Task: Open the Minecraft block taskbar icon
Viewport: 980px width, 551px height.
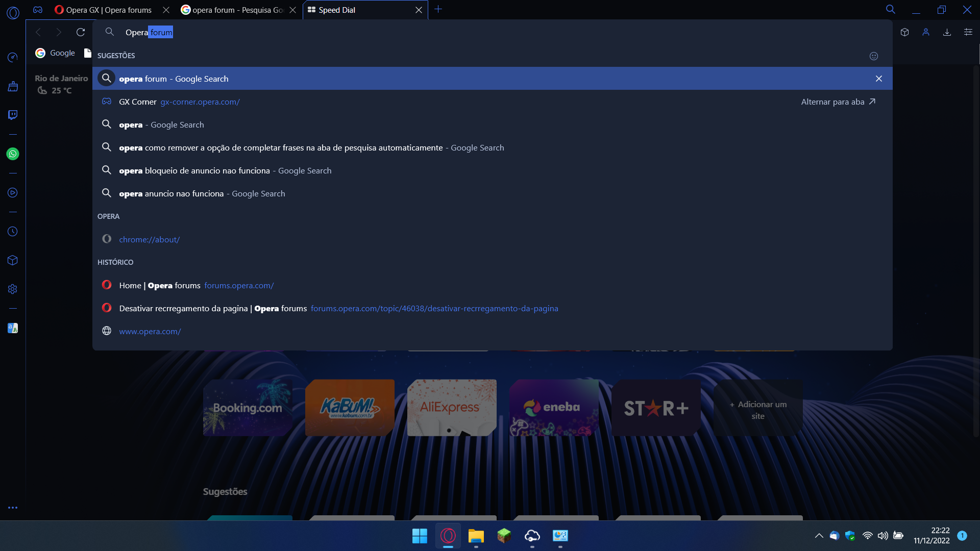Action: 504,536
